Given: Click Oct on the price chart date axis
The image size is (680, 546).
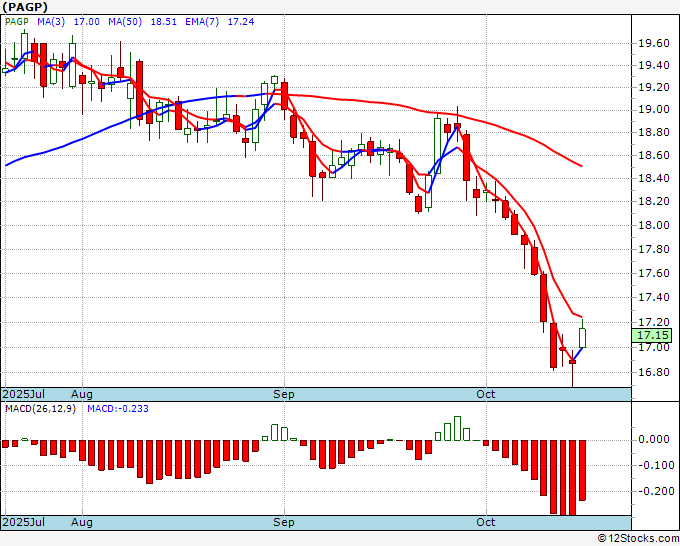Looking at the screenshot, I should (x=486, y=394).
